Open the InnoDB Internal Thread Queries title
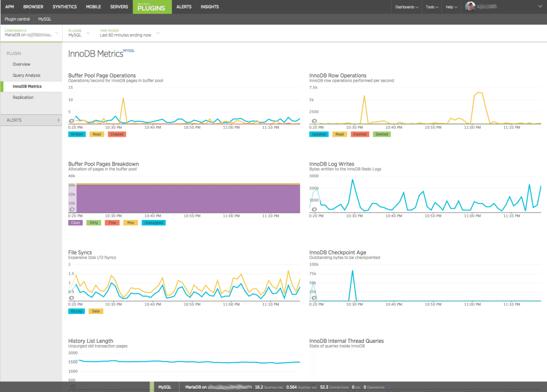Screen dimensions: 547x392 (346, 341)
